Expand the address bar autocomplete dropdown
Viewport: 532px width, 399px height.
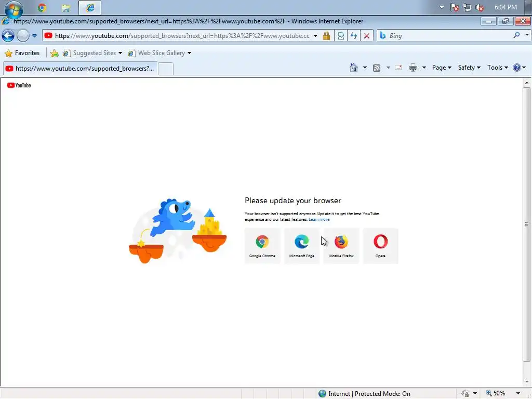(315, 36)
